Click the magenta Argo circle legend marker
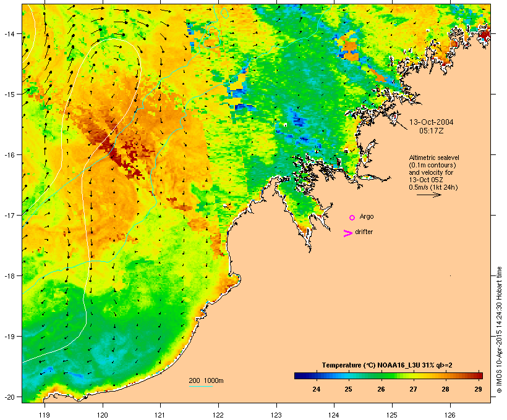 (x=352, y=217)
